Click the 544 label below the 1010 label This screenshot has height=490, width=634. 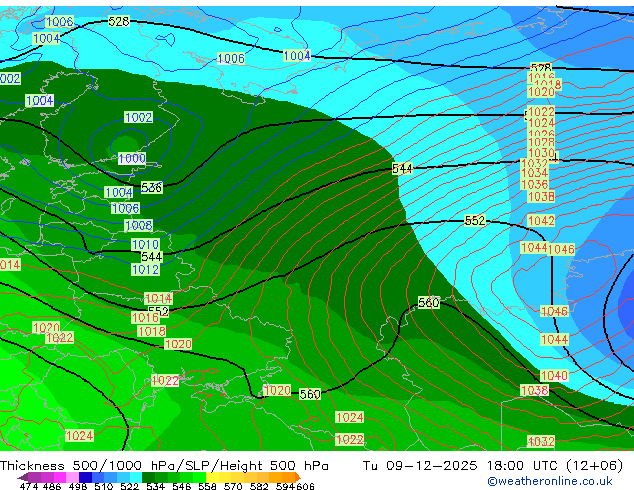152,257
